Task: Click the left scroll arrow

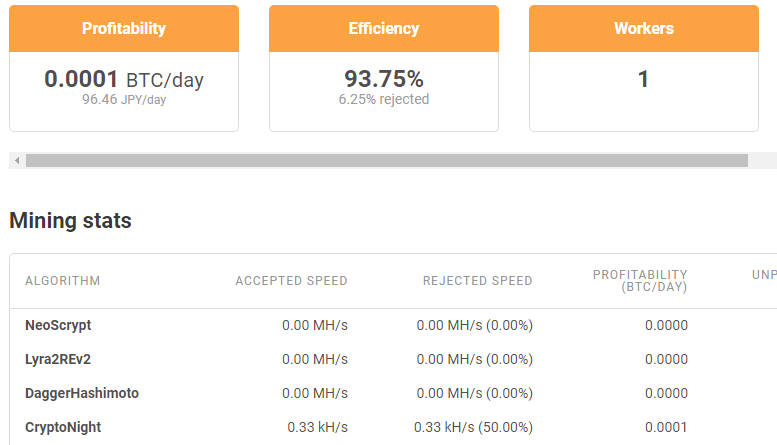Action: tap(17, 161)
